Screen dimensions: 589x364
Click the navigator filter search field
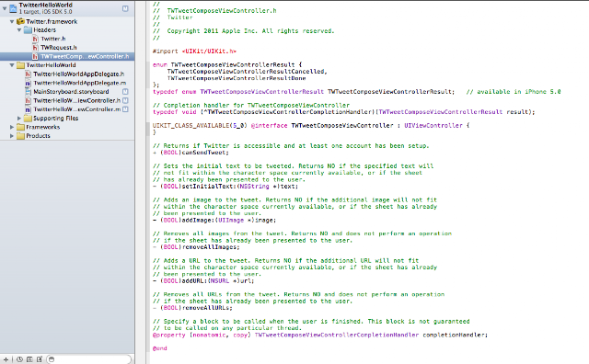tap(89, 359)
